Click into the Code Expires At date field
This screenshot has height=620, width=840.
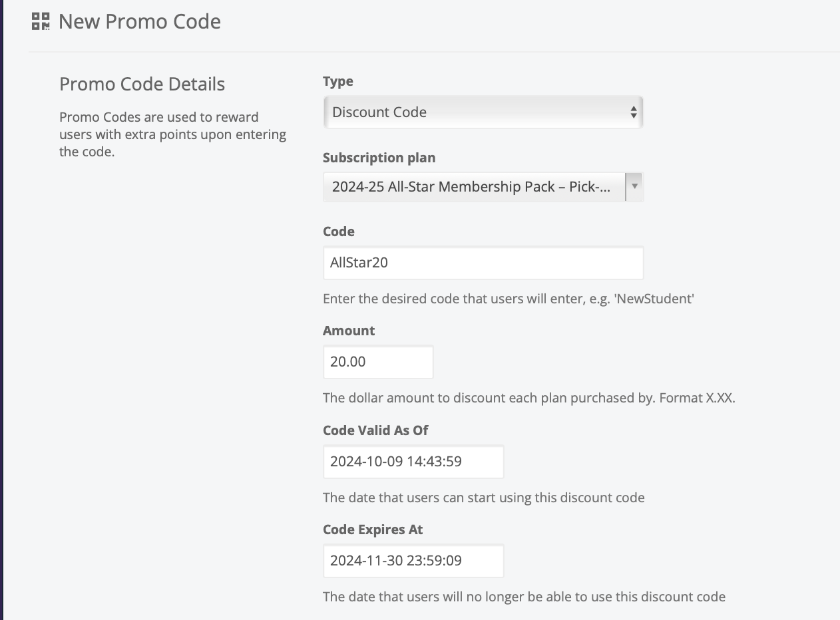click(x=413, y=561)
